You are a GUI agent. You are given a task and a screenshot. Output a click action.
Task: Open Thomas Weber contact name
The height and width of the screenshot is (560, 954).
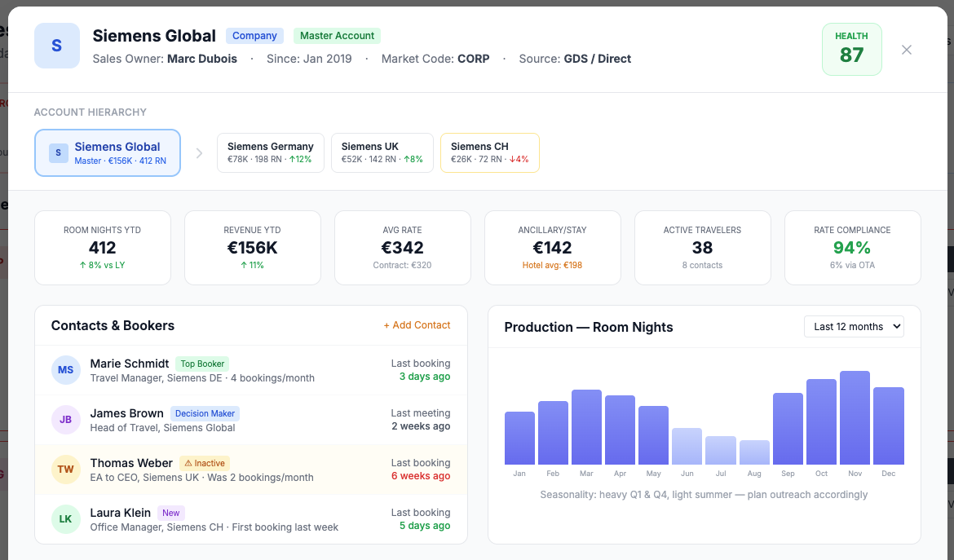[131, 463]
